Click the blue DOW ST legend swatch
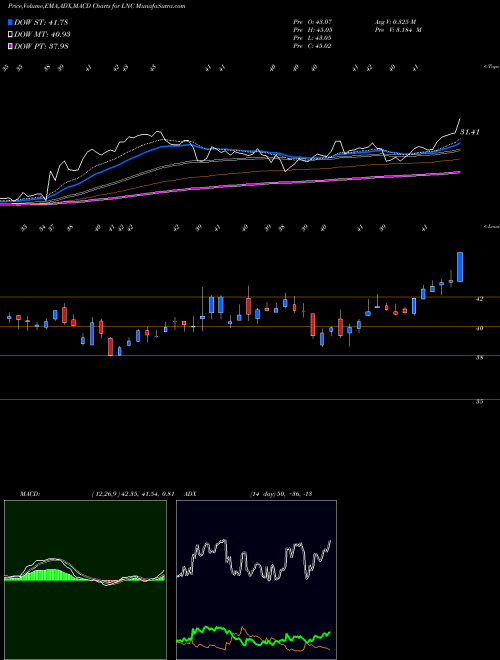The height and width of the screenshot is (660, 500). 11,22
